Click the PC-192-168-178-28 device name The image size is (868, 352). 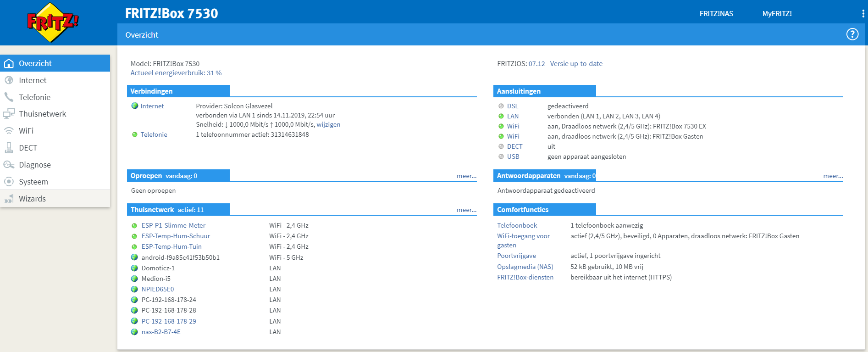pyautogui.click(x=169, y=310)
